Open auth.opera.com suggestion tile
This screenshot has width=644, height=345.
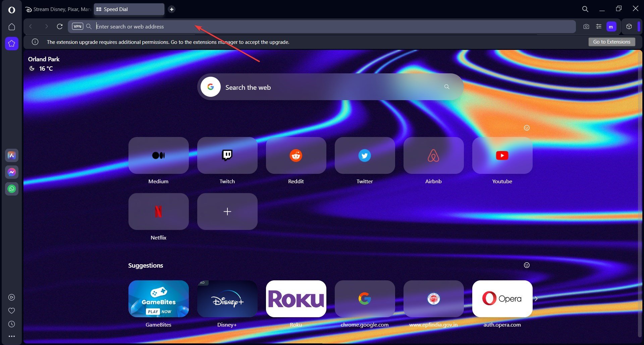(502, 299)
